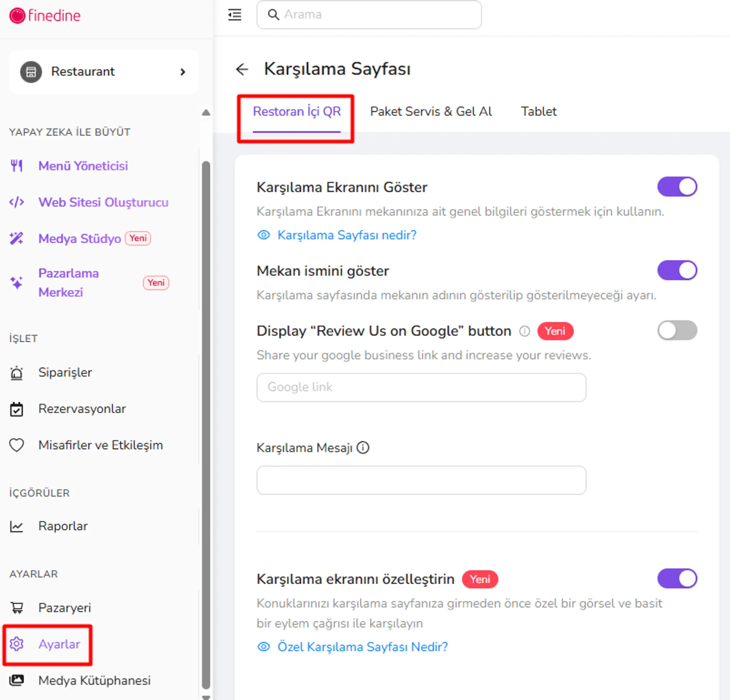Toggle Karşılama Ekranını Göster switch
Image resolution: width=730 pixels, height=700 pixels.
(x=677, y=187)
